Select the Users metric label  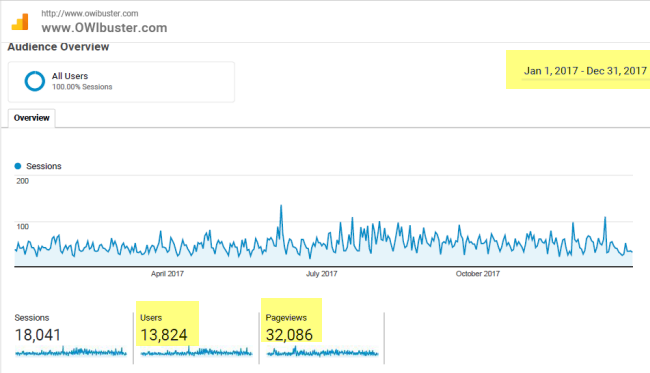coord(151,318)
